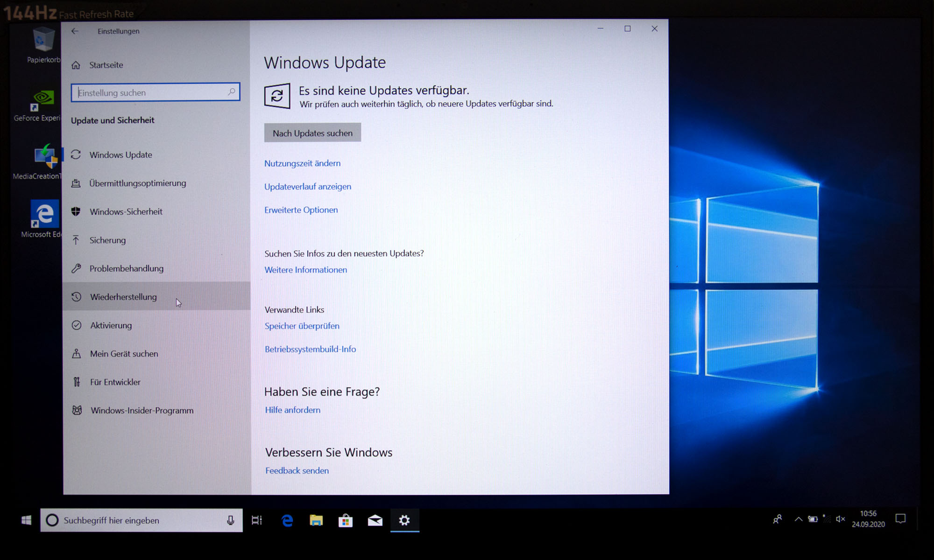Click the muted volume tray icon

[x=840, y=519]
